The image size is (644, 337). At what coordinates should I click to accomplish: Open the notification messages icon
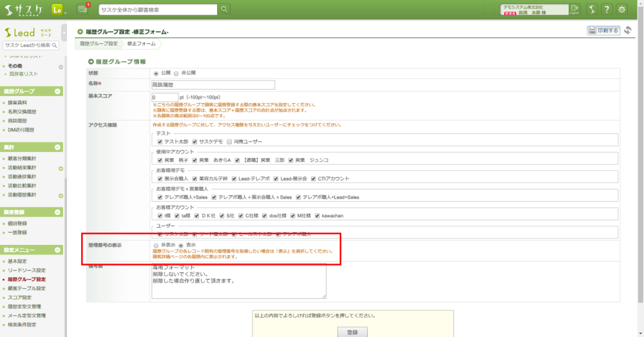[x=82, y=10]
